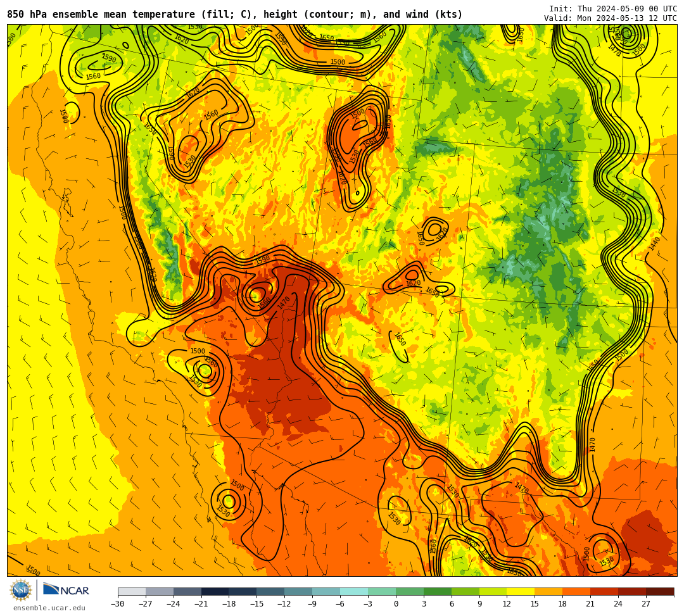Pick the navy -18 to -15 colorbar swatch

coord(243,591)
